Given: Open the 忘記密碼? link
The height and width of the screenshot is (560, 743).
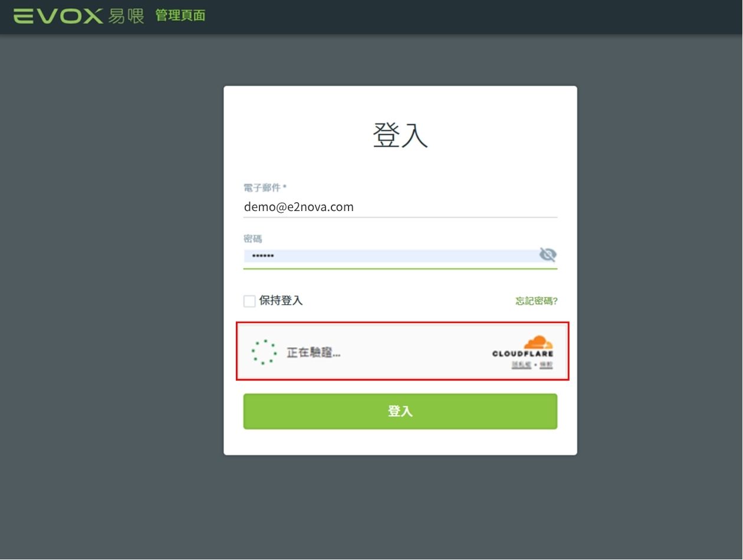Looking at the screenshot, I should coord(537,301).
